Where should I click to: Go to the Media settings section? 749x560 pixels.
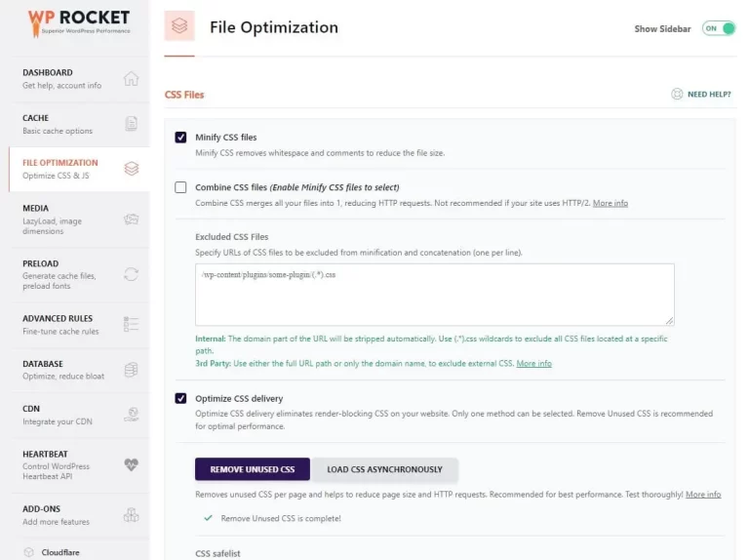tap(80, 220)
